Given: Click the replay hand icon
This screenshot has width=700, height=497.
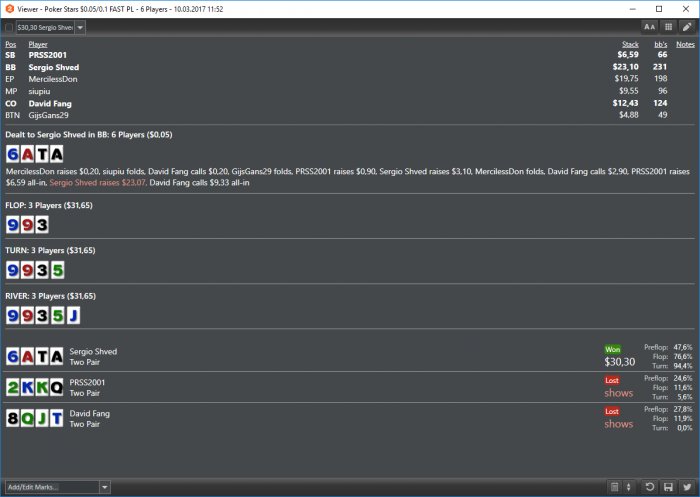Looking at the screenshot, I should coord(650,487).
